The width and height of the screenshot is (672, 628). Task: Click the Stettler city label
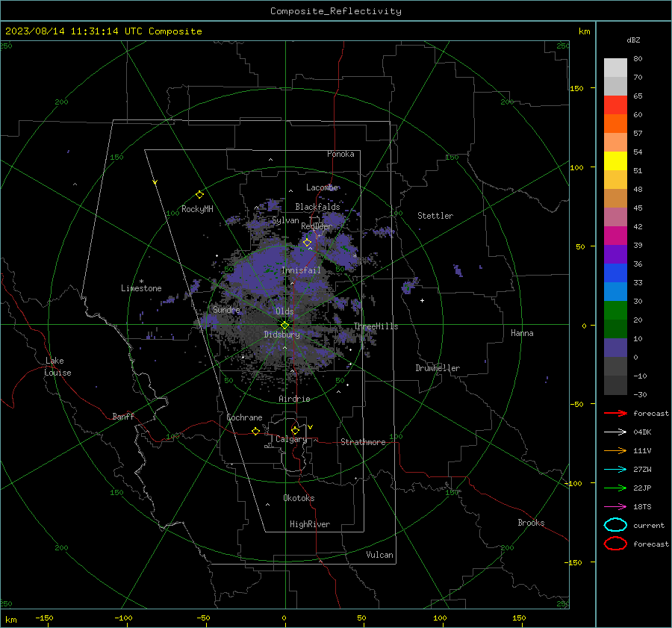(x=435, y=216)
